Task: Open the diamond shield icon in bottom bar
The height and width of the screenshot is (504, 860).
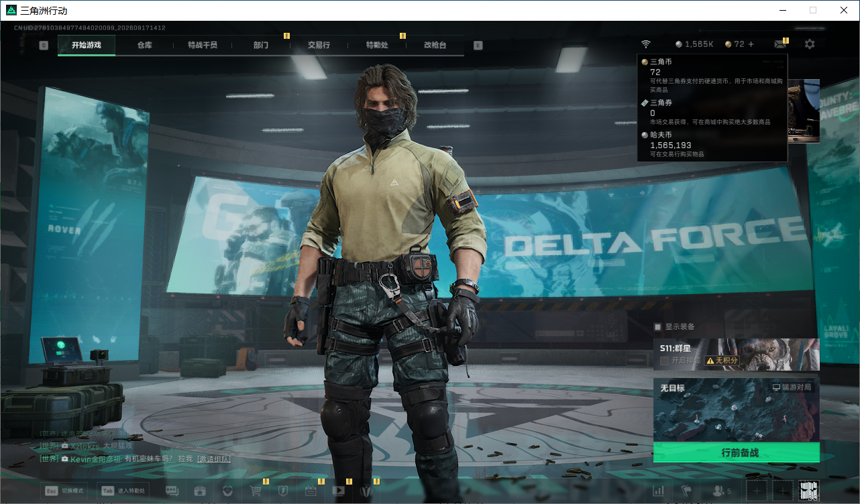Action: point(227,491)
